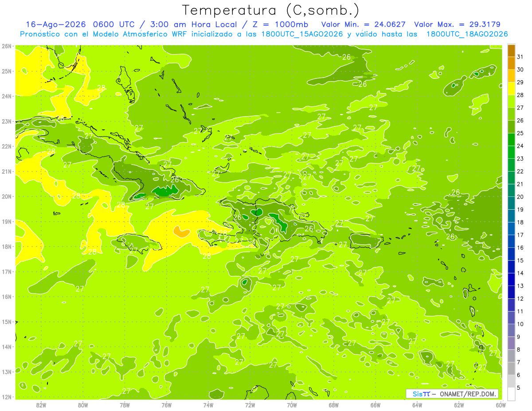Select the '20N' latitude axis label

(x=6, y=196)
